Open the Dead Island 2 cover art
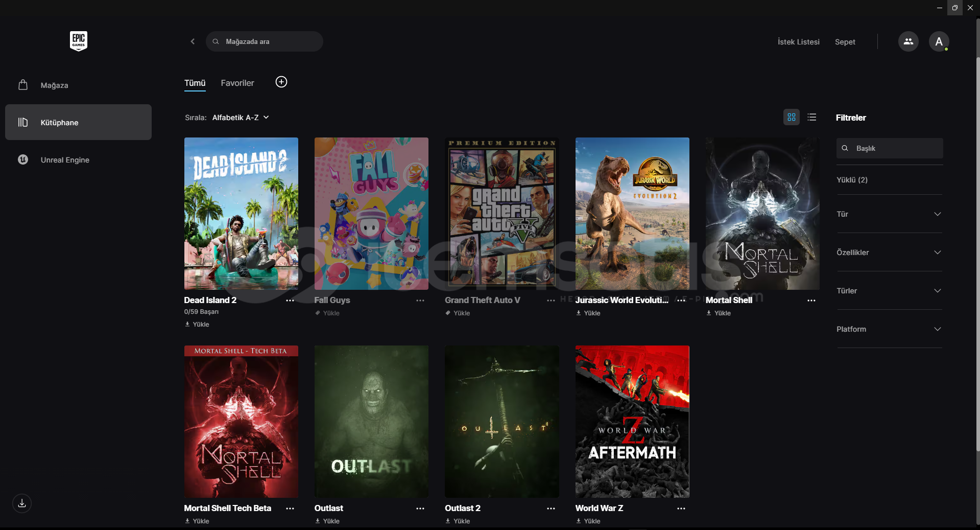Viewport: 980px width, 530px height. click(x=241, y=214)
